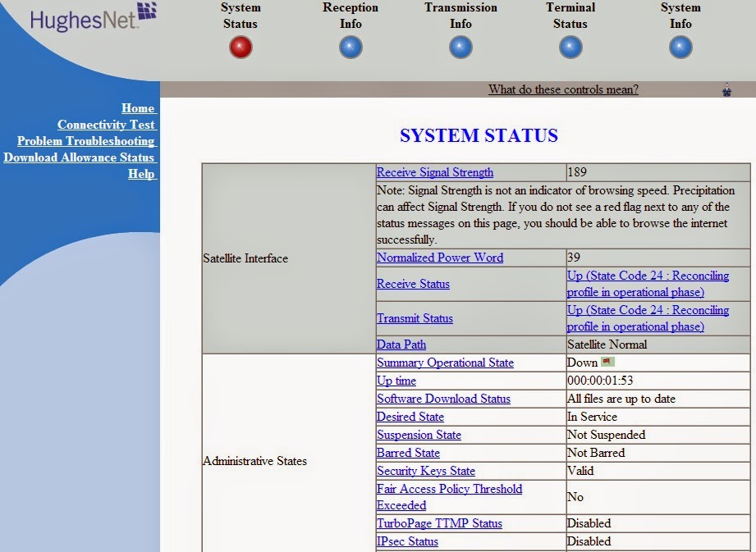Click the red System Status indicator
This screenshot has height=552, width=756.
click(241, 48)
